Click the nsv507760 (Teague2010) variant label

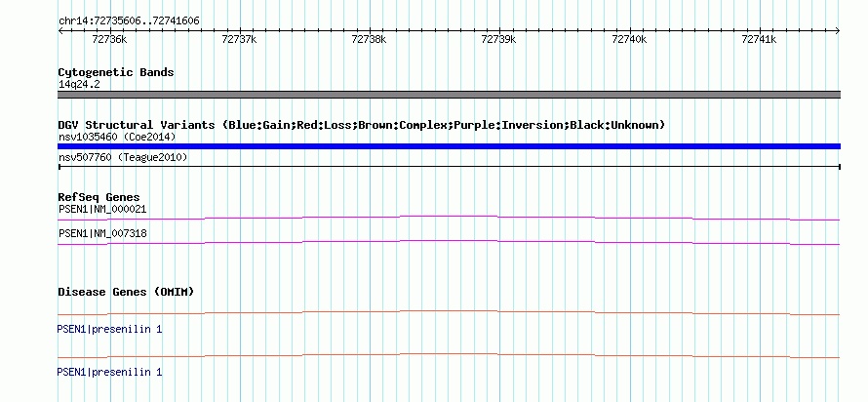(123, 158)
